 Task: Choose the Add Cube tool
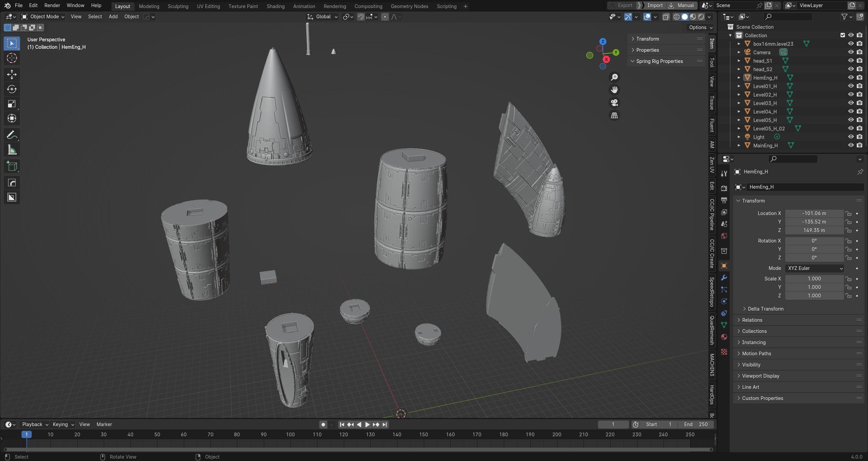point(12,166)
